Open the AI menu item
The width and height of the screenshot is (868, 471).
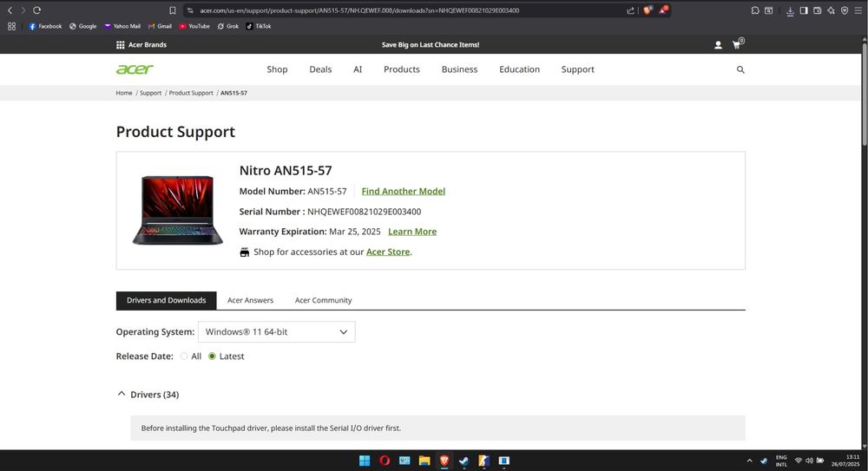point(358,69)
